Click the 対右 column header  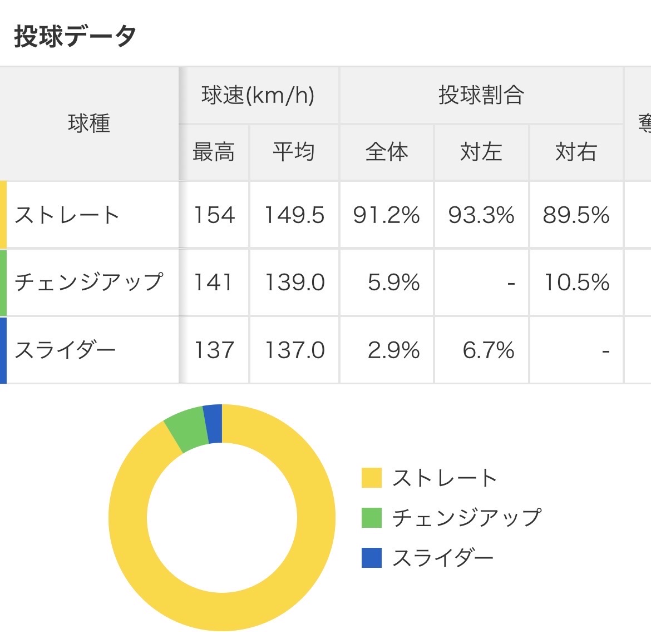[576, 152]
